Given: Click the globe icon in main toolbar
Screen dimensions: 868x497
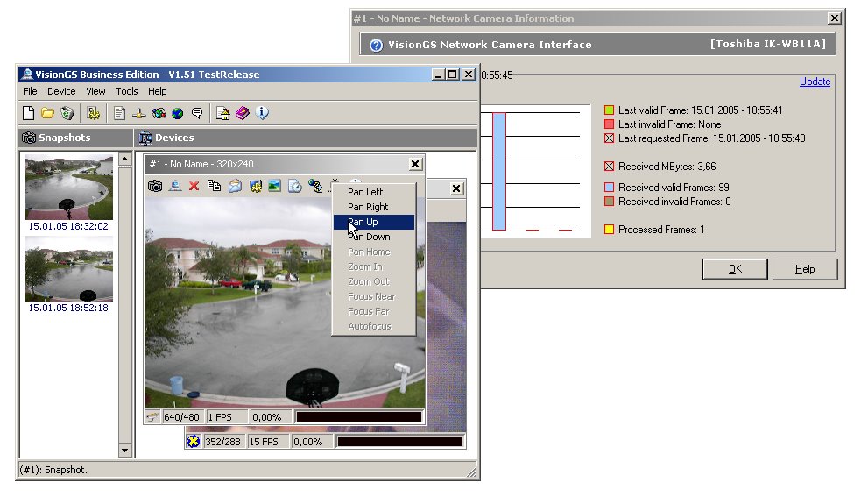Looking at the screenshot, I should click(178, 113).
